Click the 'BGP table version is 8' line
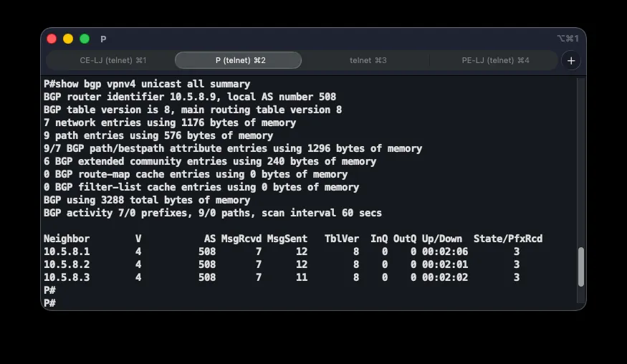This screenshot has width=627, height=364. 193,110
